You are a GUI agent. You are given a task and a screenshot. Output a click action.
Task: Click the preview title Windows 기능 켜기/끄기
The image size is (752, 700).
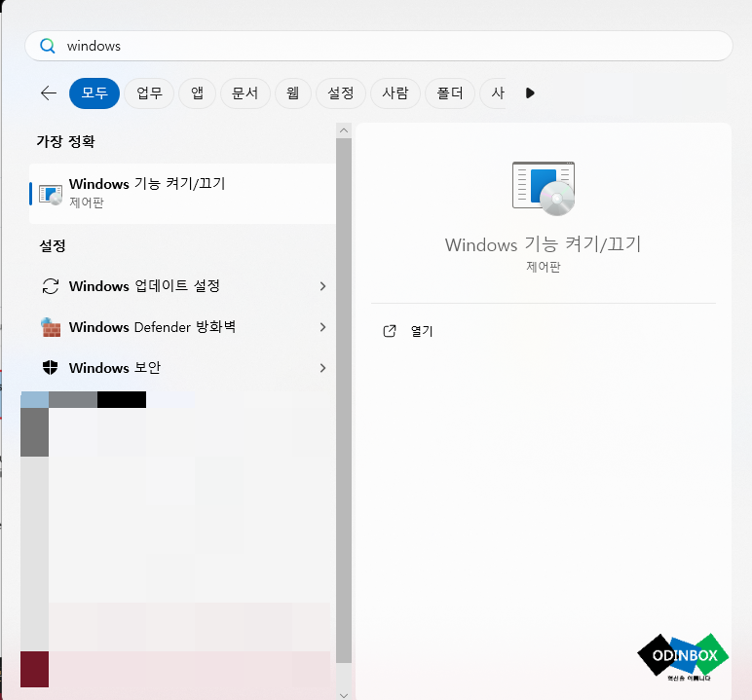click(x=543, y=244)
